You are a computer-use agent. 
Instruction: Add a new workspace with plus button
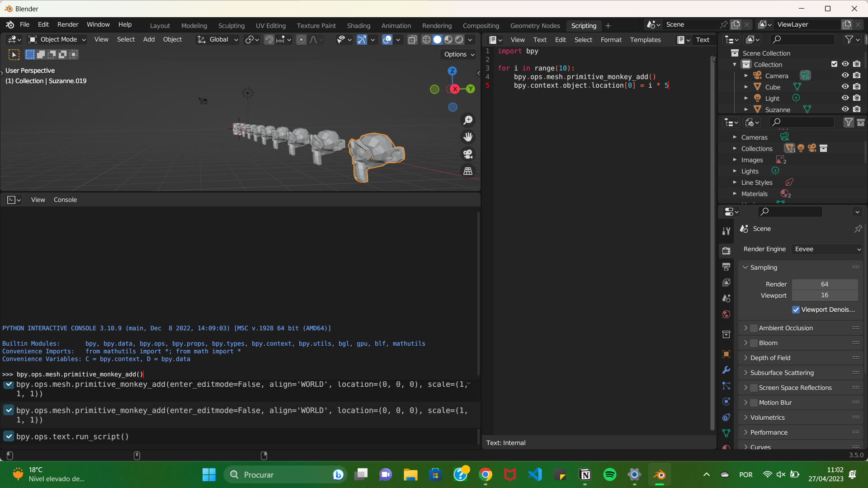pos(608,26)
